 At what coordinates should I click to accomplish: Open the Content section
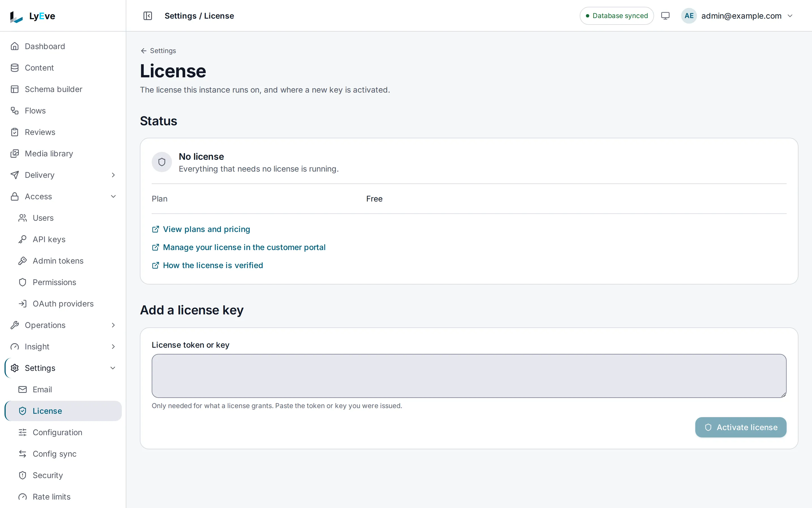point(63,68)
